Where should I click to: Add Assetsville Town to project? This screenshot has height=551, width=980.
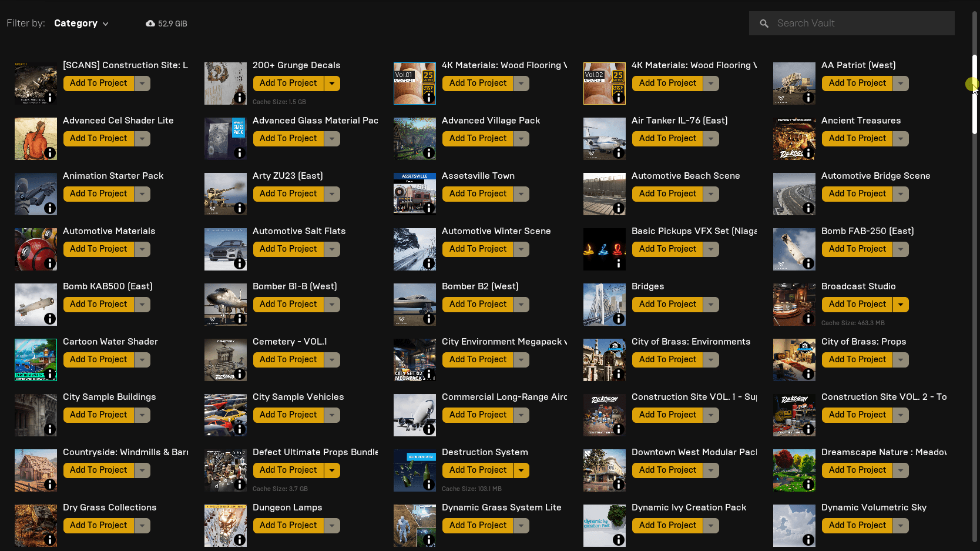[477, 194]
